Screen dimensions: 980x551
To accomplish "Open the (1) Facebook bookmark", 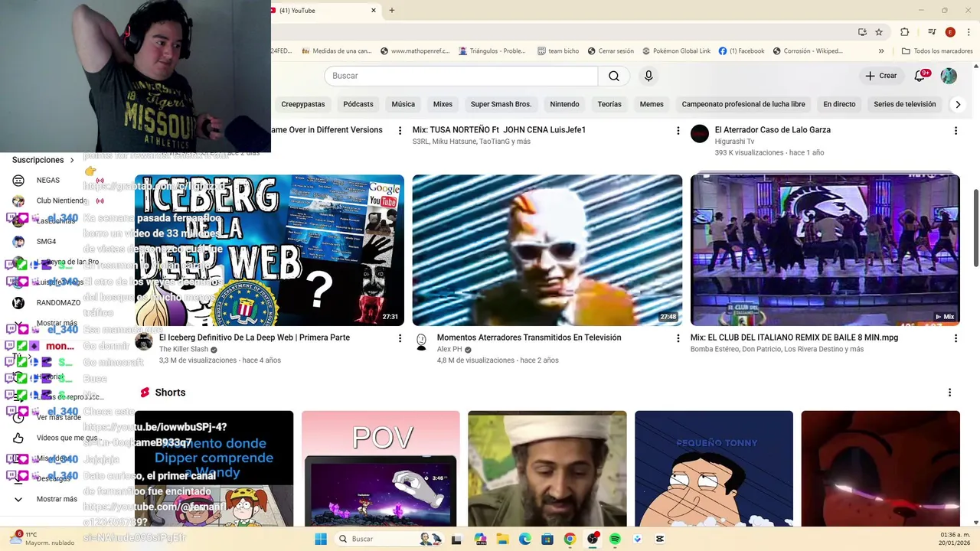I will (741, 51).
